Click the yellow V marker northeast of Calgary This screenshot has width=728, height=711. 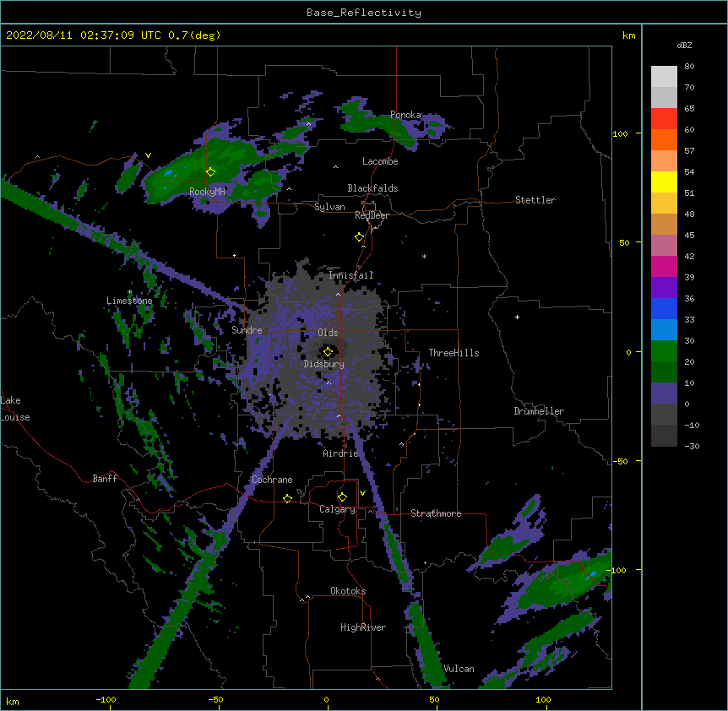[362, 493]
